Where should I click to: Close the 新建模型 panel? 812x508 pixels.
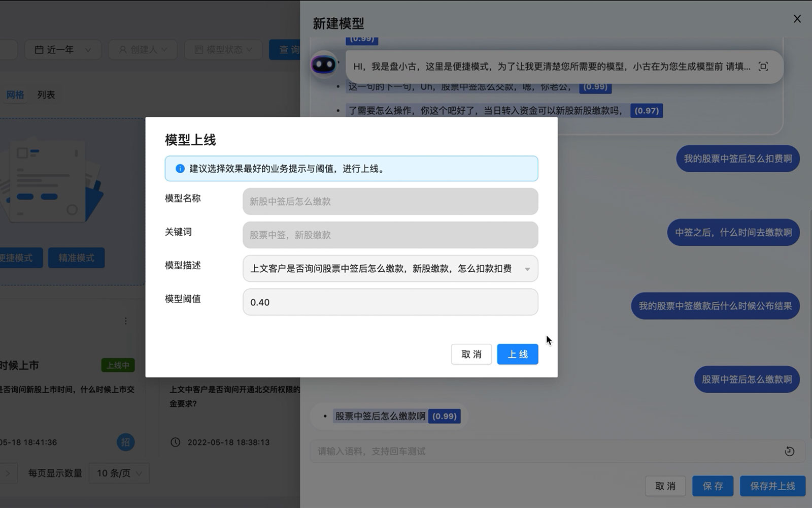[x=797, y=19]
